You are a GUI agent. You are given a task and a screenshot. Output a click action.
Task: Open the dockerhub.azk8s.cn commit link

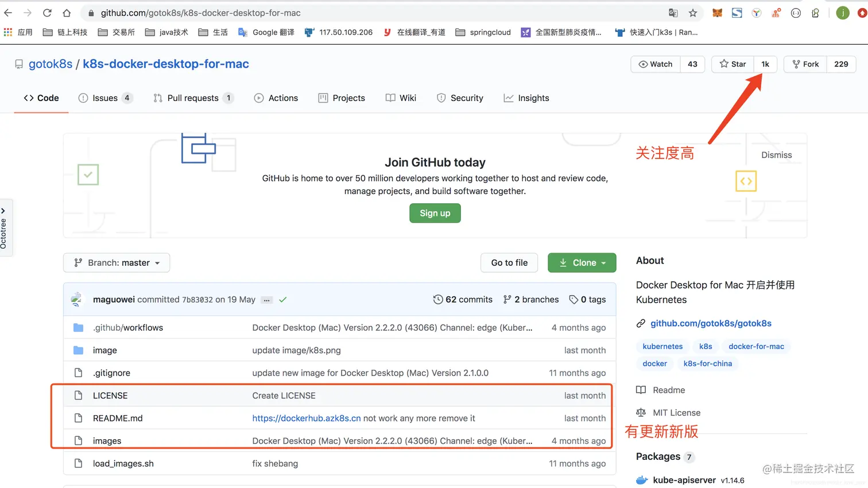click(307, 419)
